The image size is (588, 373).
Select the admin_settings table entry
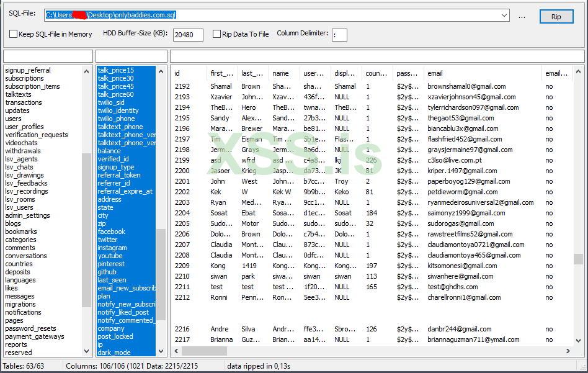click(x=27, y=215)
